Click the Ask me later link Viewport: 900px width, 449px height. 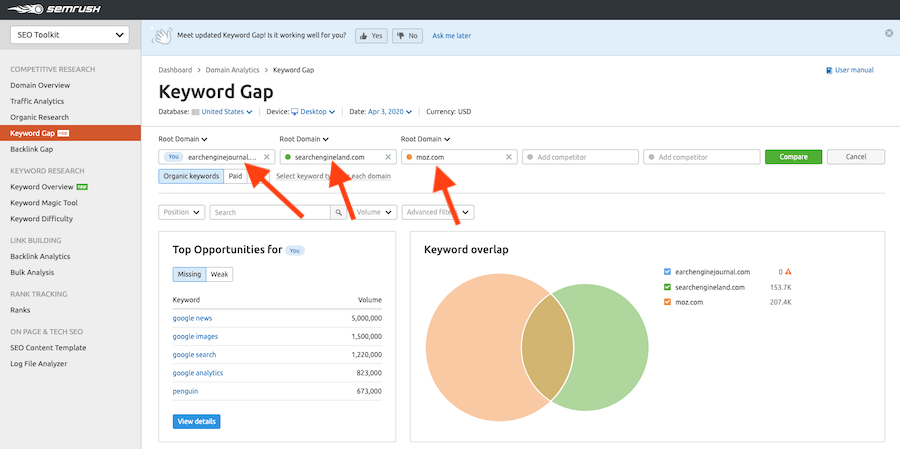[451, 36]
